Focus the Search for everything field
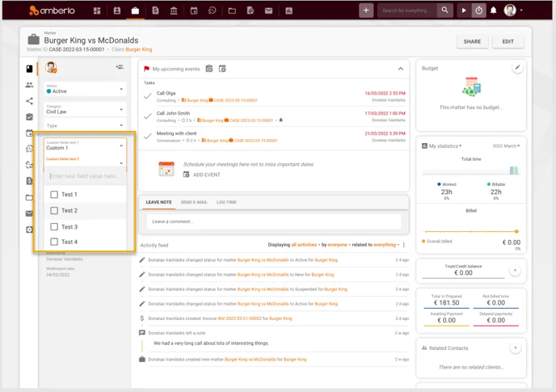This screenshot has width=556, height=392. (407, 11)
